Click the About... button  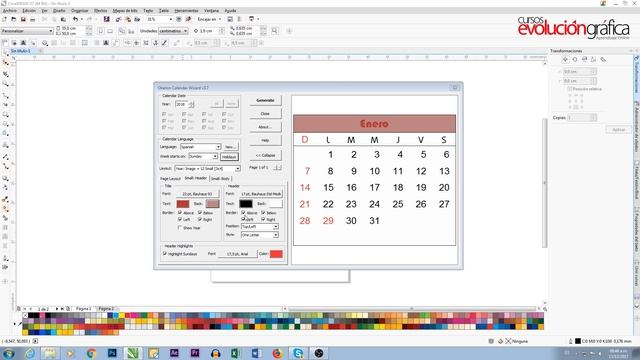pos(265,127)
